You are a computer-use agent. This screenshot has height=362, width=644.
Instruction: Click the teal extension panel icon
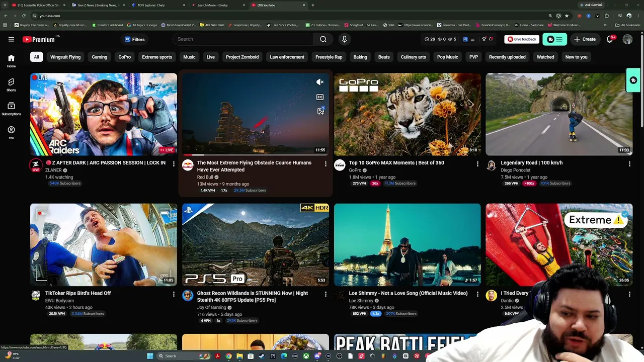pyautogui.click(x=554, y=39)
